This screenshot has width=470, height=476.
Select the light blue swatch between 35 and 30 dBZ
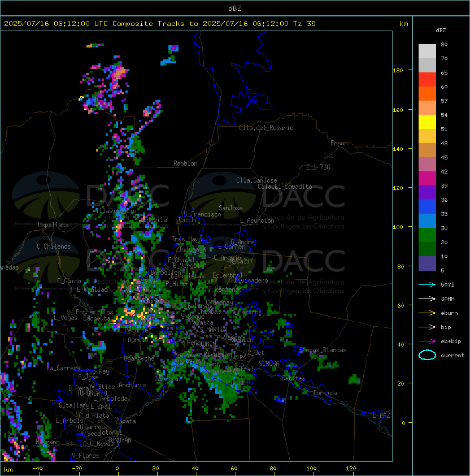point(427,220)
